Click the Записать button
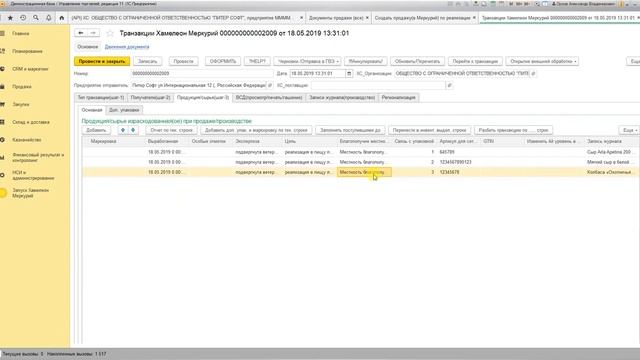This screenshot has width=640, height=360. tap(147, 61)
